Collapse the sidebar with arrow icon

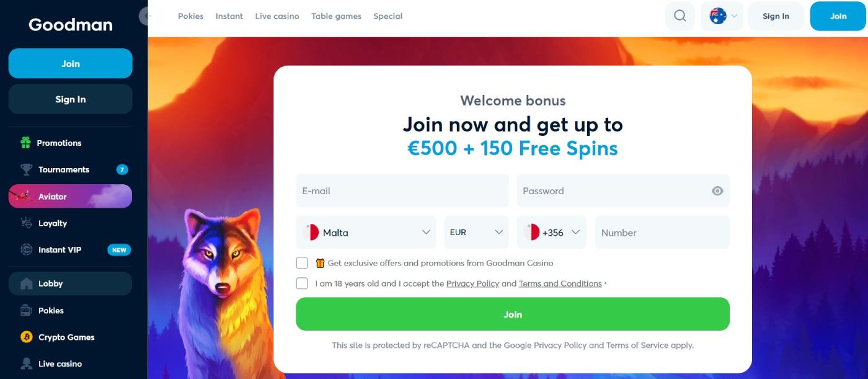[146, 16]
